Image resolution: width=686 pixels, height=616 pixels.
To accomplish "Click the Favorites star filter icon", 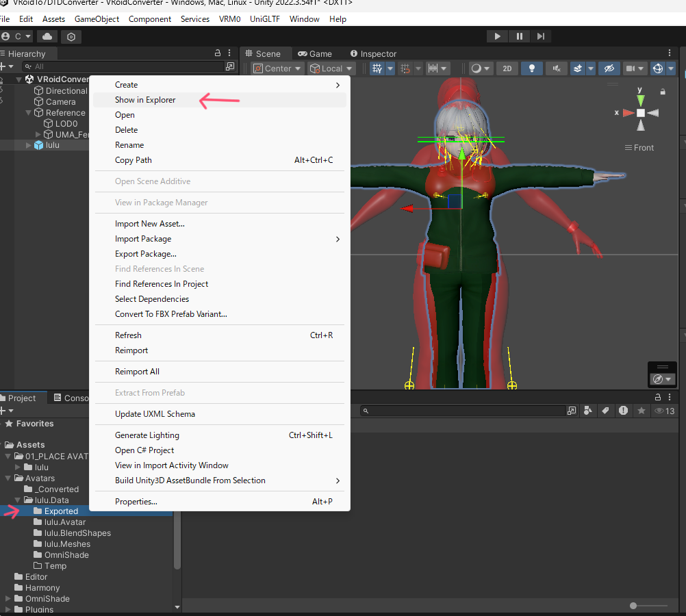I will tap(641, 411).
